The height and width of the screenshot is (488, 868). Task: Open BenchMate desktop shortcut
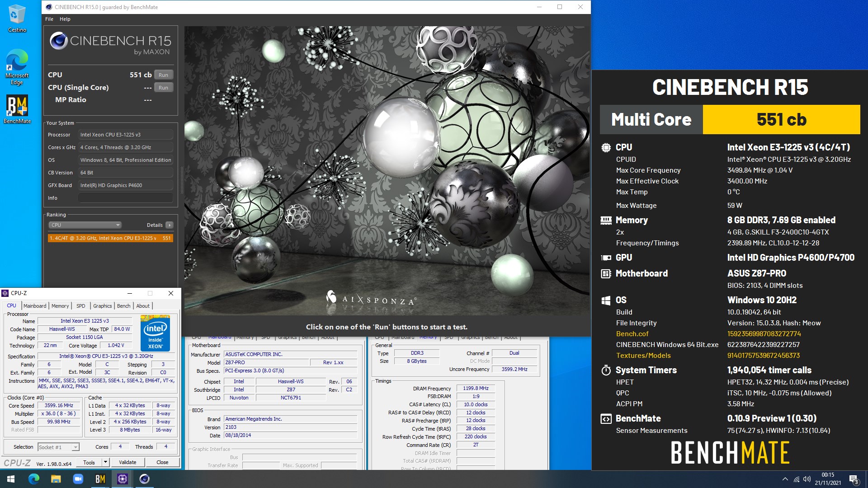coord(17,109)
